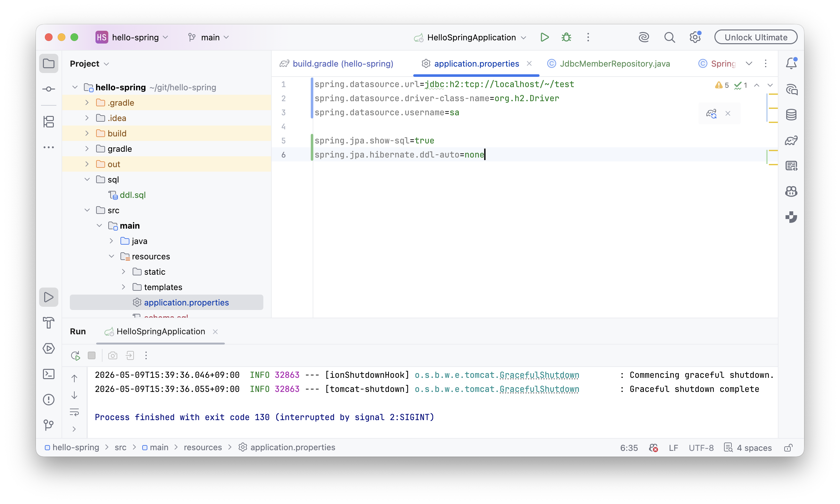Open hello-spring project dropdown
This screenshot has height=504, width=840.
(132, 37)
